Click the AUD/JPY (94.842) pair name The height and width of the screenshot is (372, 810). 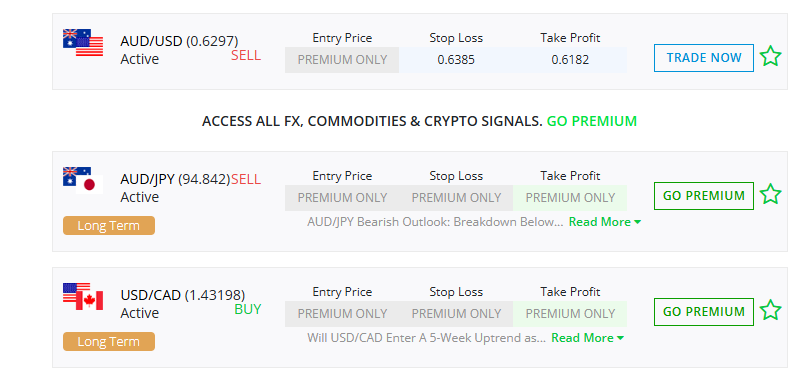175,179
